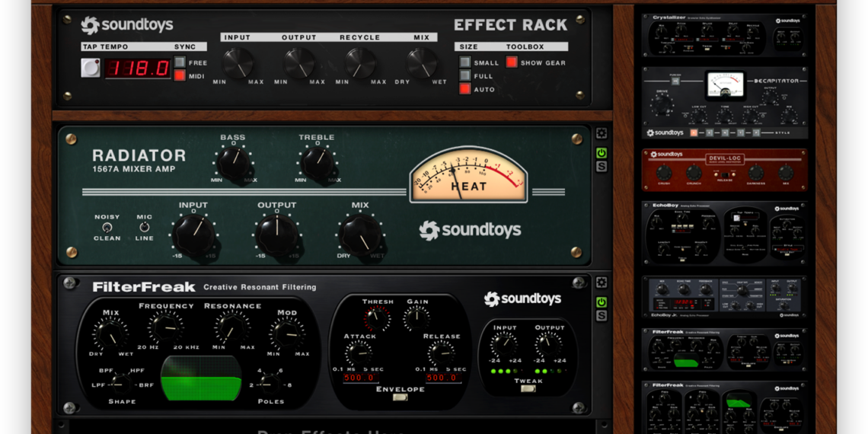Image resolution: width=868 pixels, height=434 pixels.
Task: Click the Soundtoys logo in Effect Rack header
Action: [x=126, y=25]
